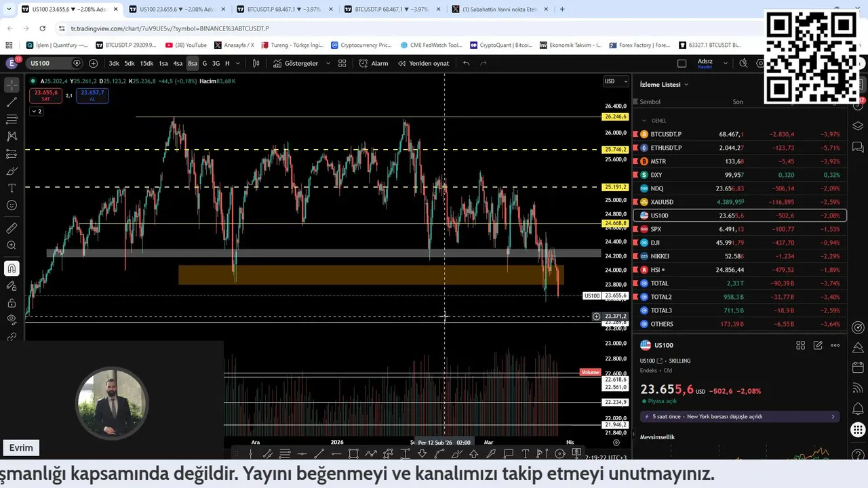Open the chart layout selection square icon
868x488 pixels.
click(682, 63)
